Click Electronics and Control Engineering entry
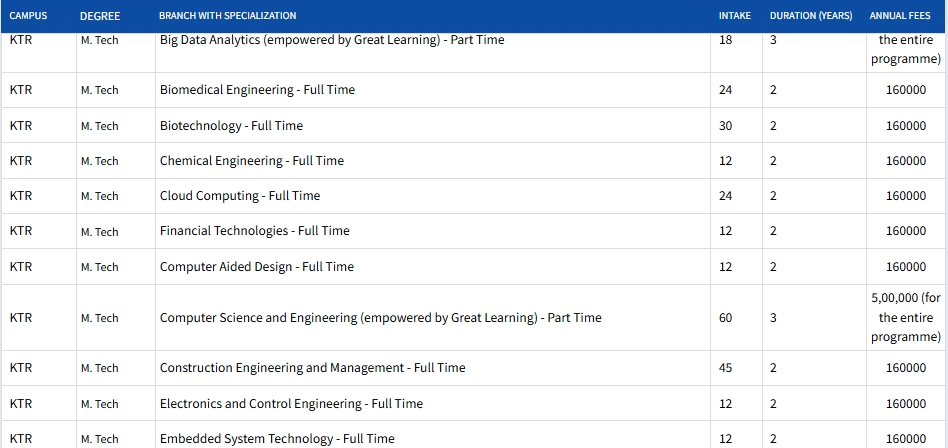The image size is (948, 448). click(x=291, y=404)
